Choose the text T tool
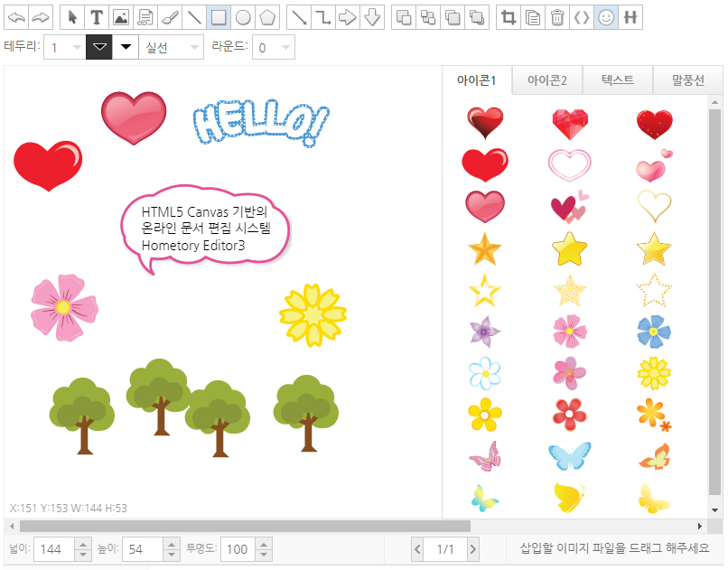The height and width of the screenshot is (570, 728). (97, 18)
